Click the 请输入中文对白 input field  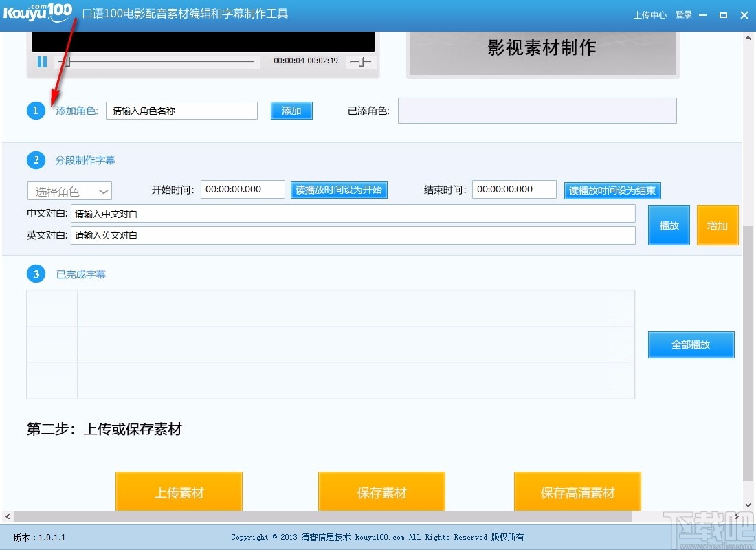click(x=354, y=213)
